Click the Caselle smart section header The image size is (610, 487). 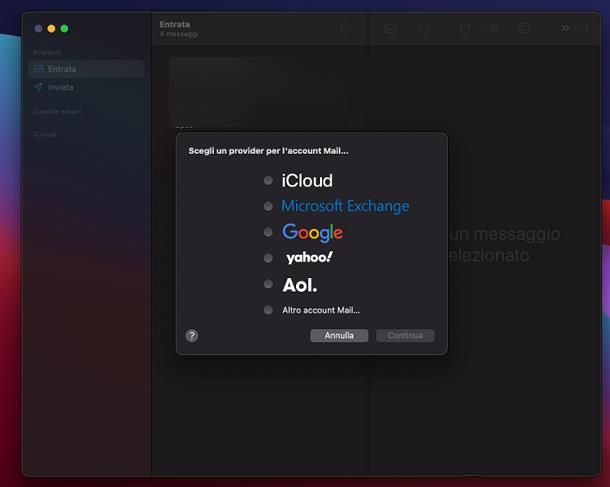(57, 112)
